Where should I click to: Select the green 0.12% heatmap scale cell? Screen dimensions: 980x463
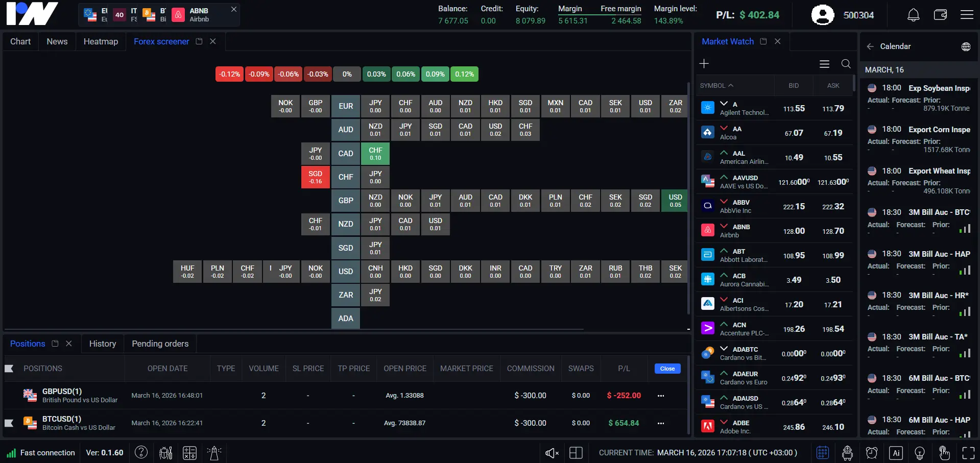[x=464, y=74]
